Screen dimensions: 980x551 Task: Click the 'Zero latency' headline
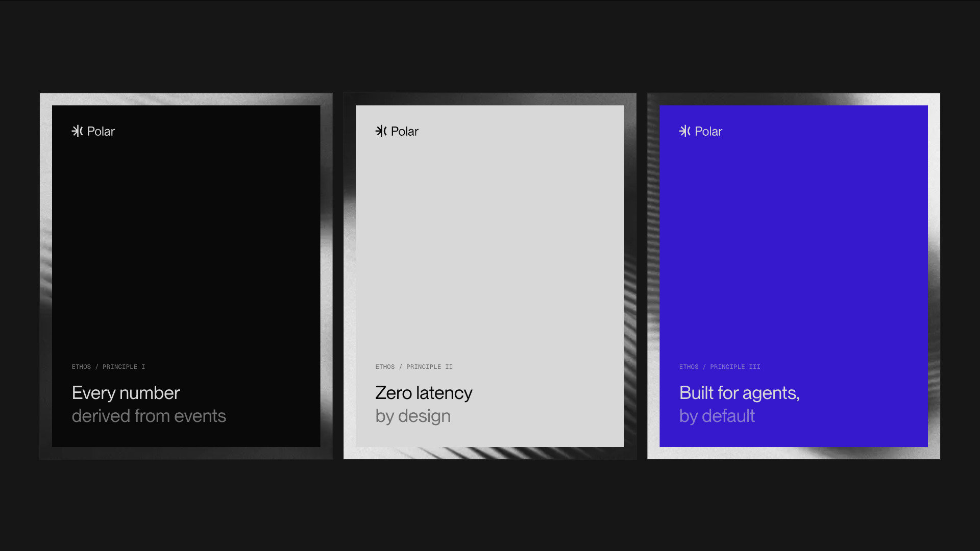[x=424, y=393]
